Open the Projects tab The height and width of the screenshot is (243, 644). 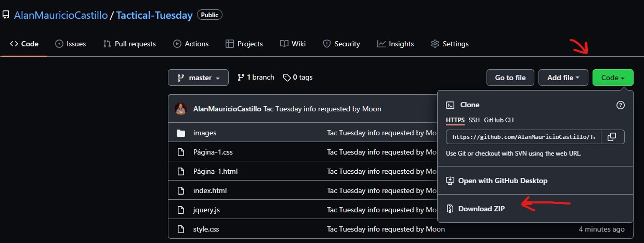coord(244,44)
